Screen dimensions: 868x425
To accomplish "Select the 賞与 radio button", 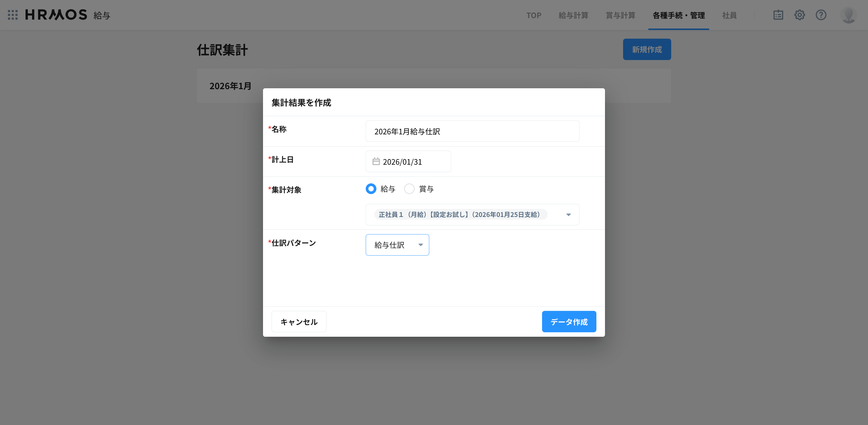I will click(409, 189).
